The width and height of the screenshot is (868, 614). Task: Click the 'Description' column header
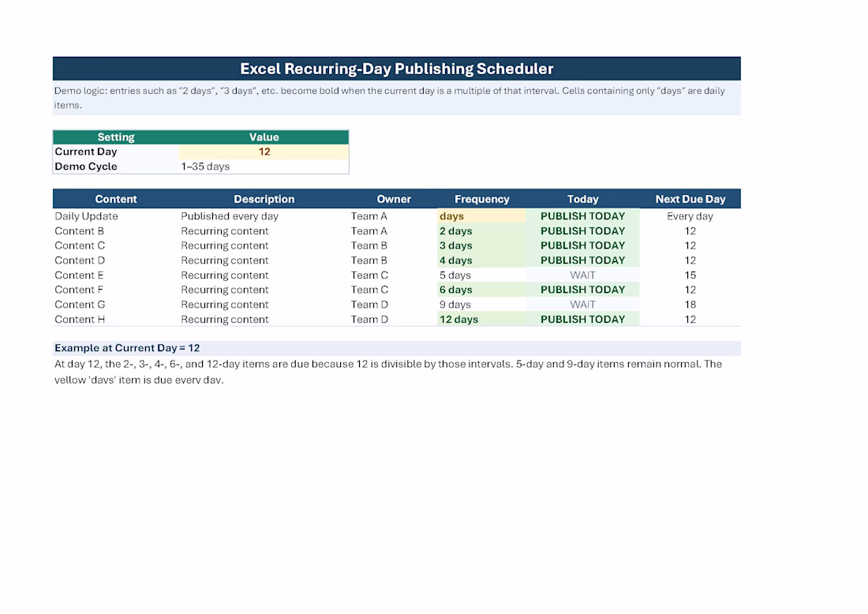264,200
